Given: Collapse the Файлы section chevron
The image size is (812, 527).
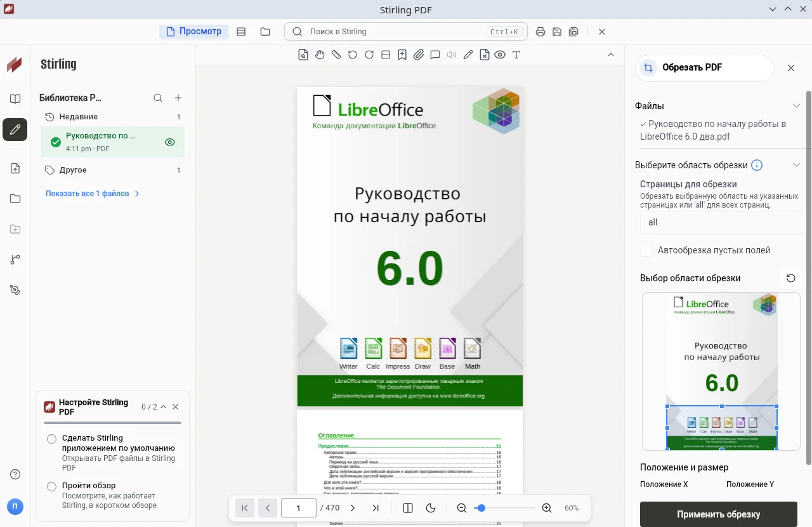Looking at the screenshot, I should pos(797,106).
